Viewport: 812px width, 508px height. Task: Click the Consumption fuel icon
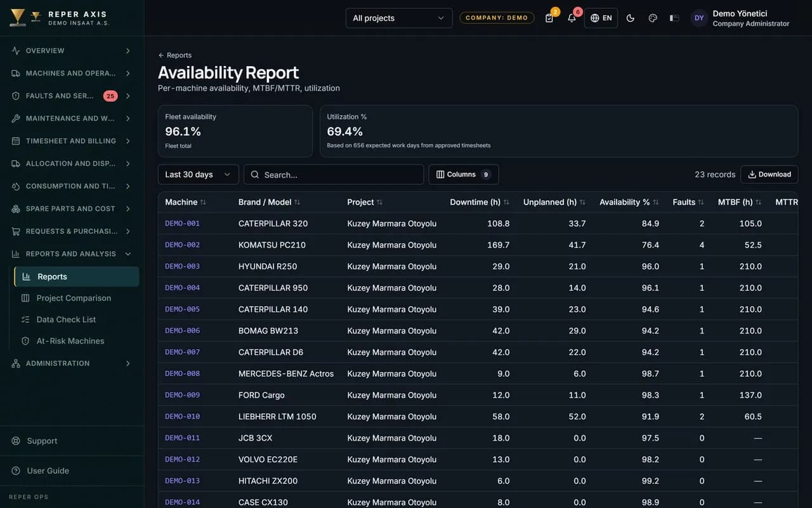pyautogui.click(x=16, y=186)
